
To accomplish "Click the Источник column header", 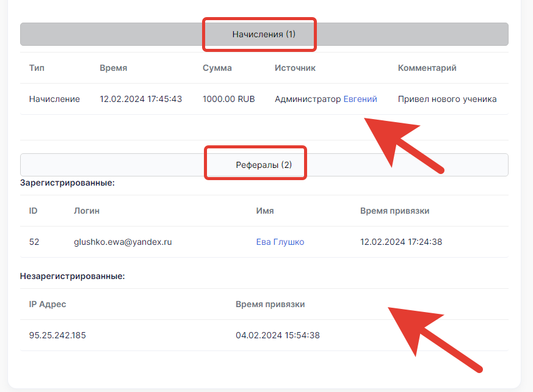I will pos(295,68).
